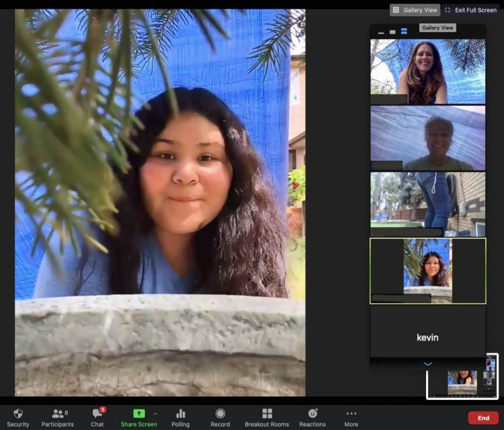This screenshot has width=504, height=430.
Task: Switch to Gallery View
Action: point(415,10)
